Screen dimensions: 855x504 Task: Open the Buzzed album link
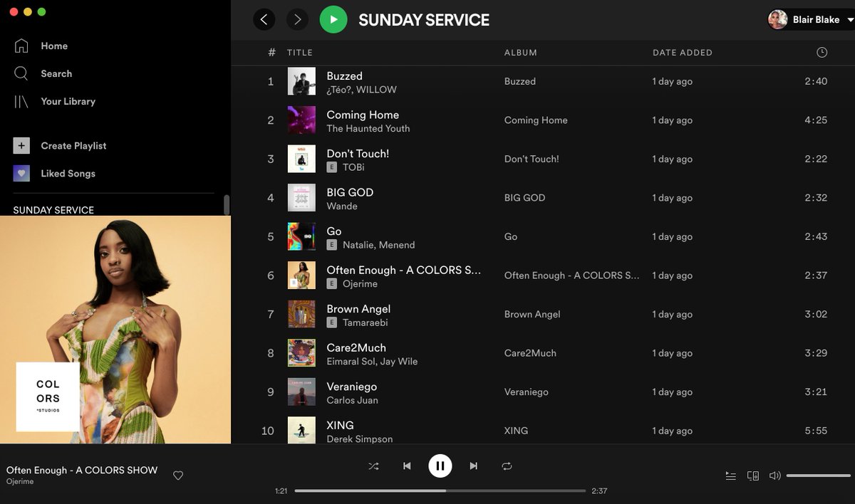tap(519, 82)
